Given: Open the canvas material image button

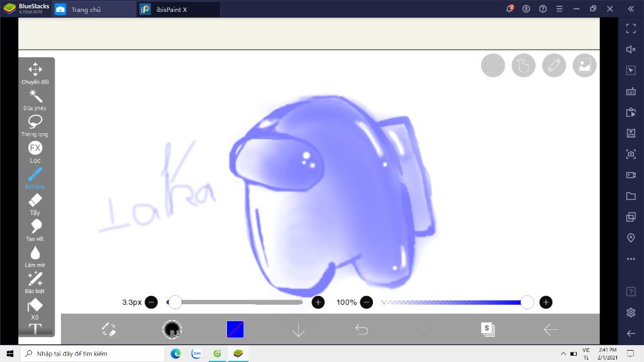Looking at the screenshot, I should (584, 65).
